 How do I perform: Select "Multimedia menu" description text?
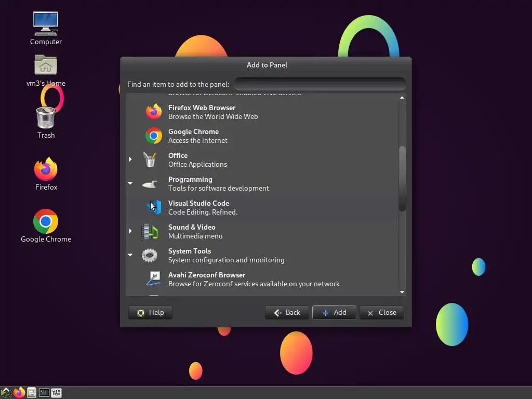[195, 236]
